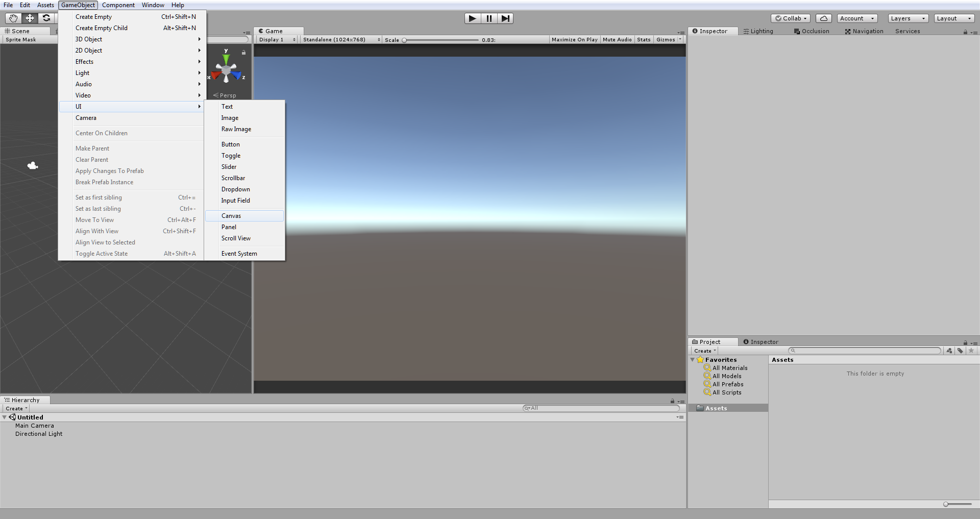Viewport: 980px width, 519px height.
Task: Open the Collab dropdown button
Action: coord(791,18)
